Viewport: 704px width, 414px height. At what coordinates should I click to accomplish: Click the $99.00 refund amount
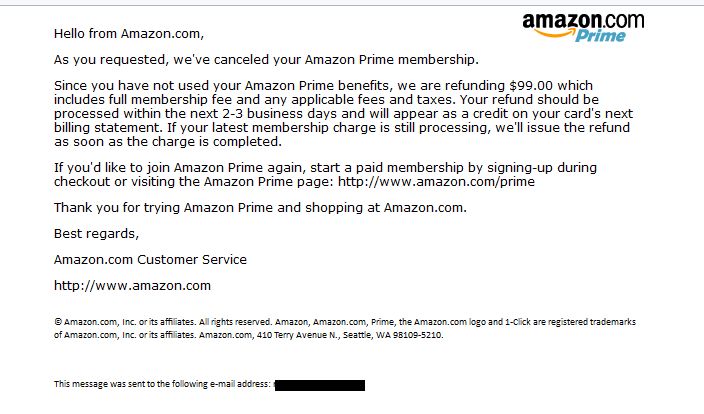click(531, 85)
